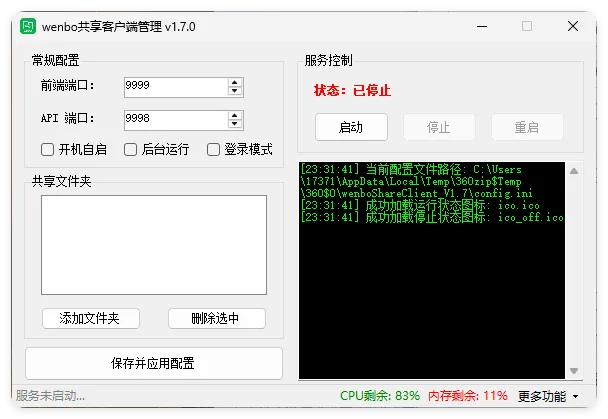Decrease the 前端端口 value with down arrow

(234, 91)
